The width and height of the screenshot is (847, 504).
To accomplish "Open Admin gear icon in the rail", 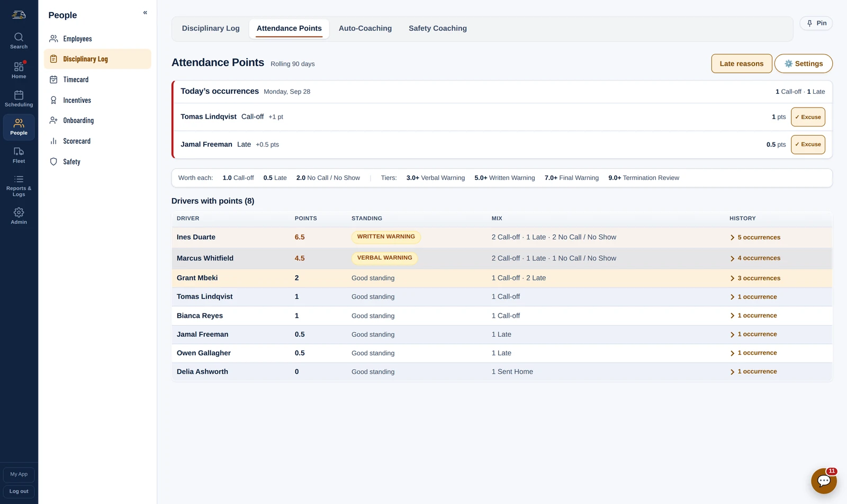I will coord(19,215).
